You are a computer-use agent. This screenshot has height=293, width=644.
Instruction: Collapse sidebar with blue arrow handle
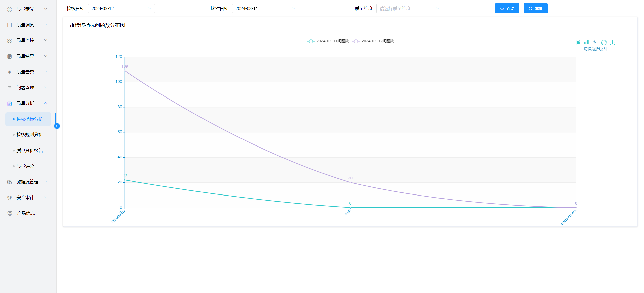(x=57, y=126)
